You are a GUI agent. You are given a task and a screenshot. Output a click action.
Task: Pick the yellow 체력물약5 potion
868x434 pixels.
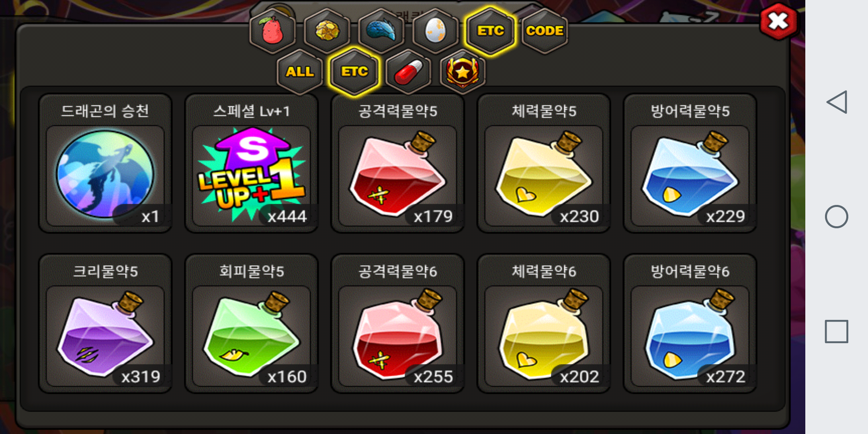(x=544, y=164)
